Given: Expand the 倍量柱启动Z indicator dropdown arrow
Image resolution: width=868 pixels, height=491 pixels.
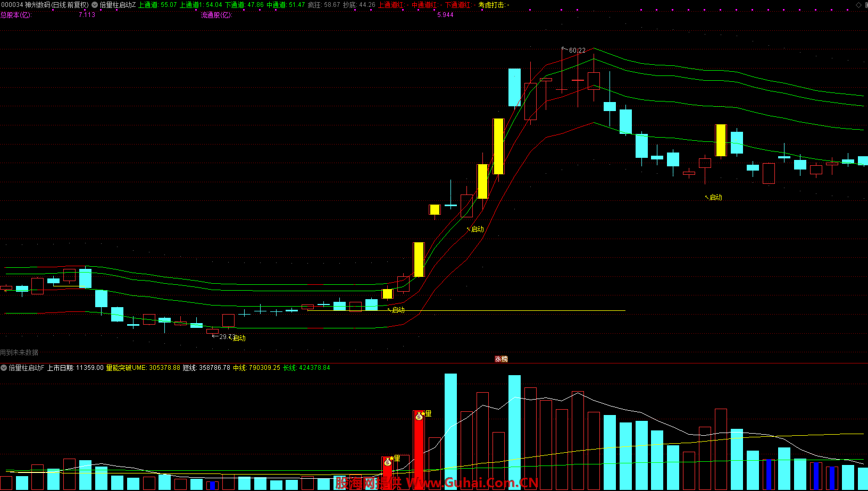Looking at the screenshot, I should pos(95,5).
